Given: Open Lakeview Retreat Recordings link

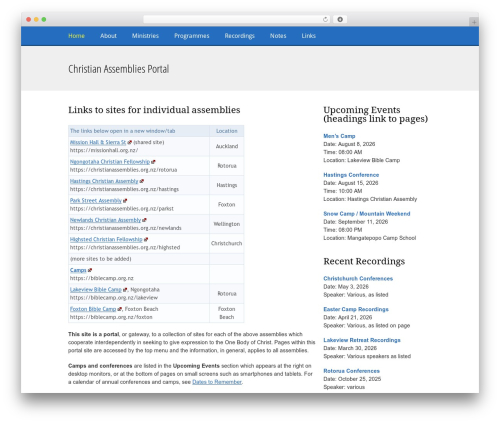Looking at the screenshot, I should (362, 340).
